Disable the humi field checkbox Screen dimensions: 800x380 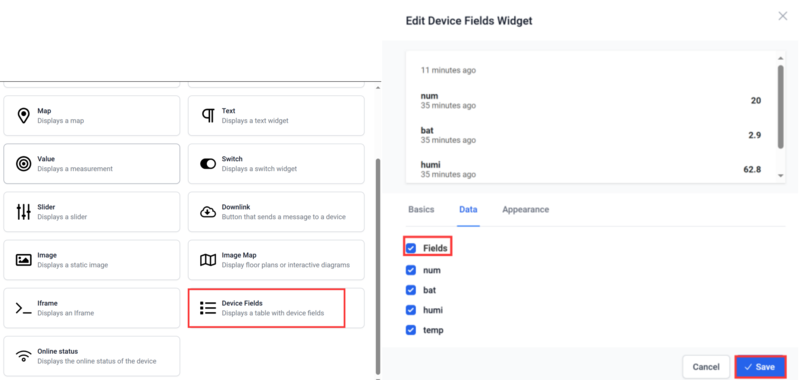(x=411, y=310)
